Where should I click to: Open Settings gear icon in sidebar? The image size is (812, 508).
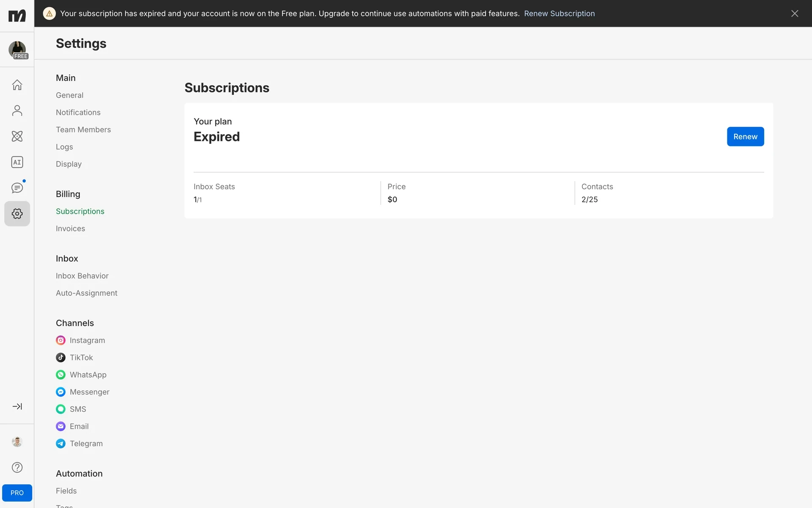pyautogui.click(x=17, y=214)
